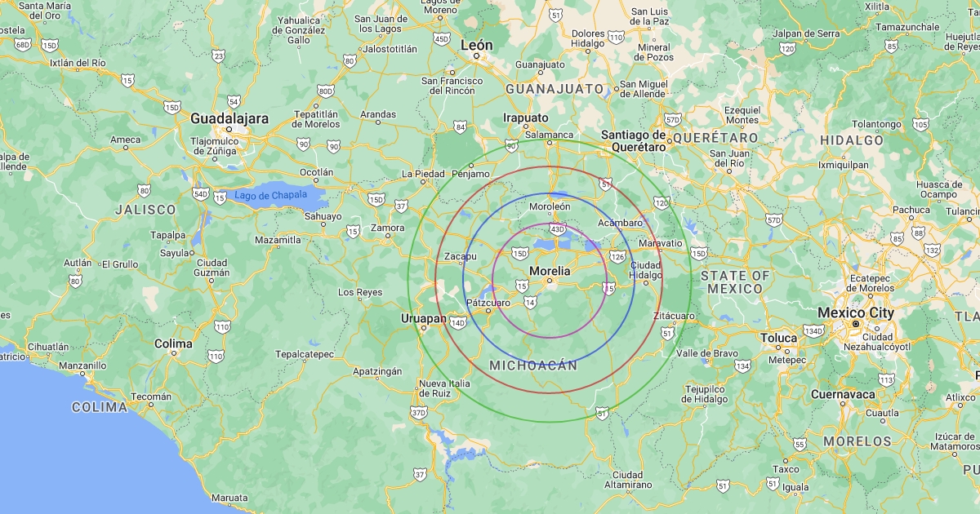This screenshot has height=514, width=980.
Task: Select the 84 route shield near Pénjamo
Action: pos(461,126)
